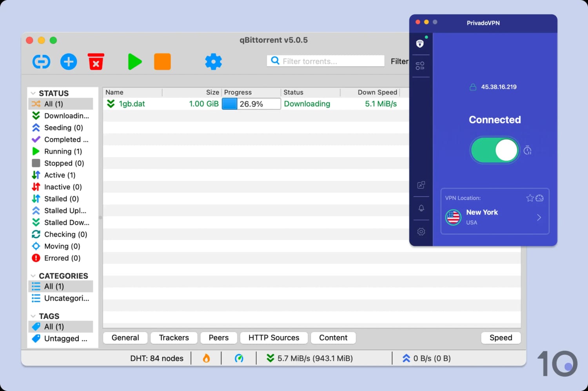Open the add torrent file icon
This screenshot has width=588, height=391.
click(69, 62)
